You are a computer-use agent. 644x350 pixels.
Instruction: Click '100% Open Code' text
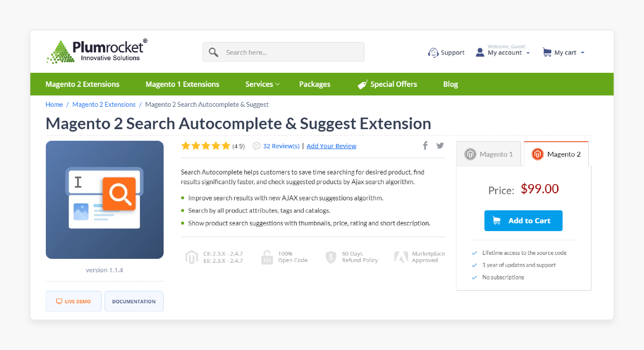(x=293, y=257)
